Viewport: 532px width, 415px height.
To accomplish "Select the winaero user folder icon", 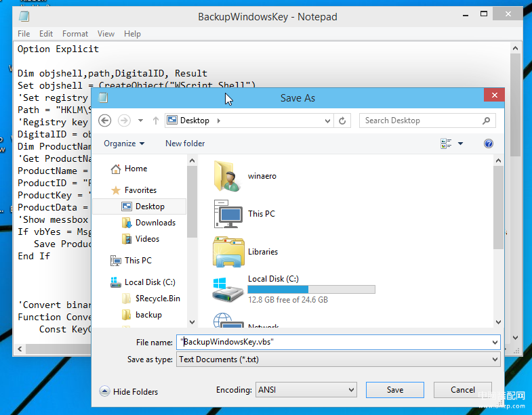I will point(227,176).
